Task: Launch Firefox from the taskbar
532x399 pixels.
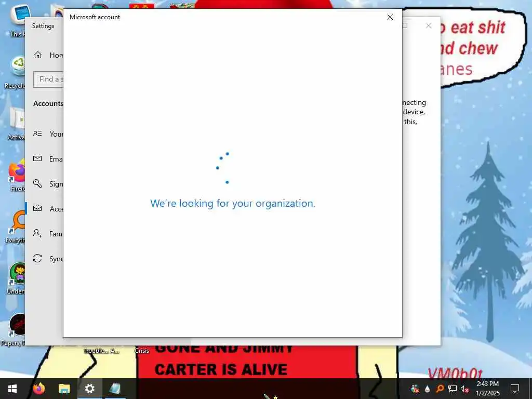Action: click(38, 389)
